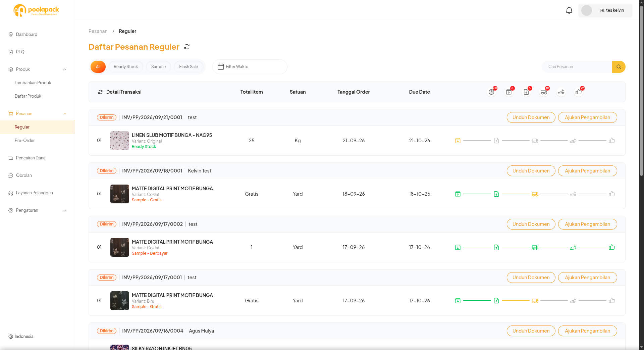This screenshot has width=644, height=350.
Task: Open the notifications bell
Action: 569,10
